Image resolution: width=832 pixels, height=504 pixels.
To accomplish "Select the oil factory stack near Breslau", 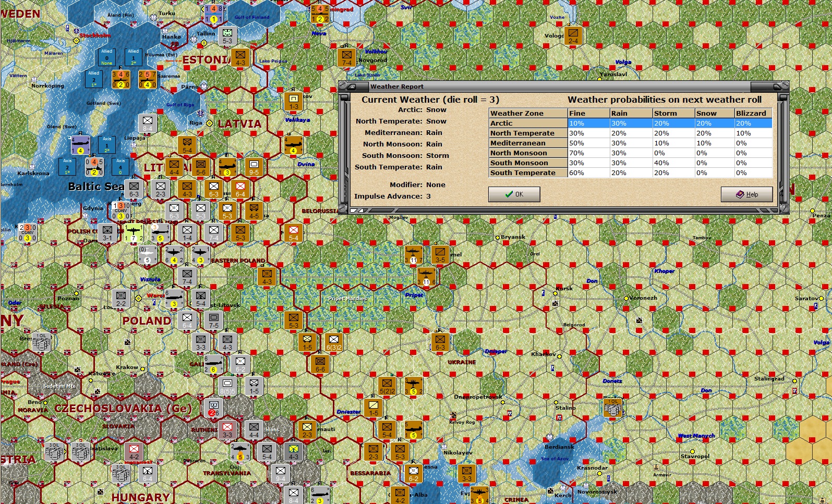I will click(42, 342).
